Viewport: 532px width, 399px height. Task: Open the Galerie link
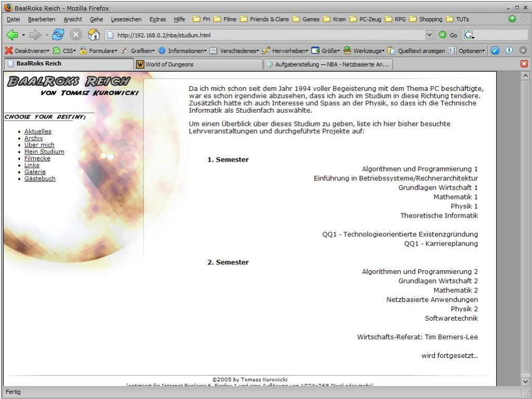[35, 172]
